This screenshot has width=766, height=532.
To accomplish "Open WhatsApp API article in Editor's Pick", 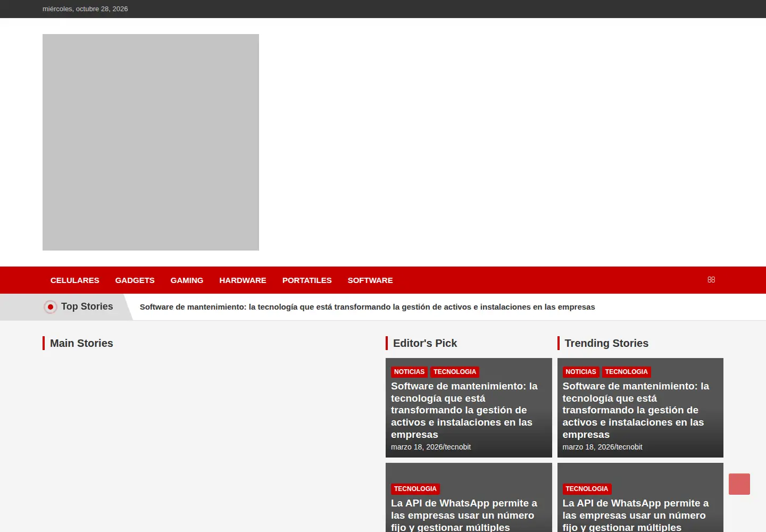I will [x=464, y=515].
